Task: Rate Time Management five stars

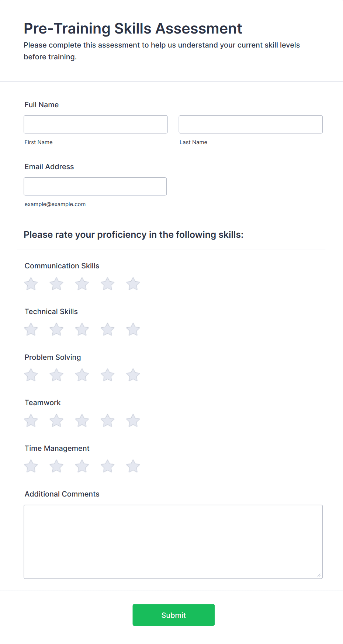Action: 133,466
